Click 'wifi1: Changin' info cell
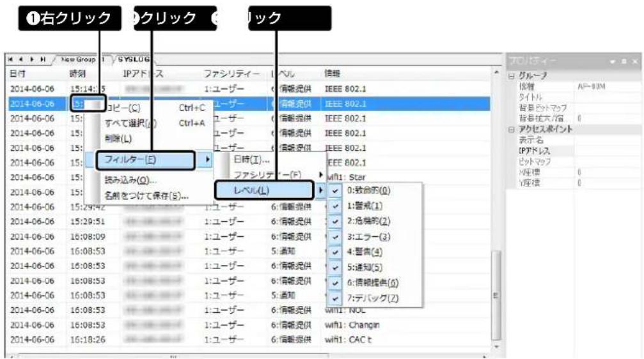The image size is (644, 359). point(352,325)
